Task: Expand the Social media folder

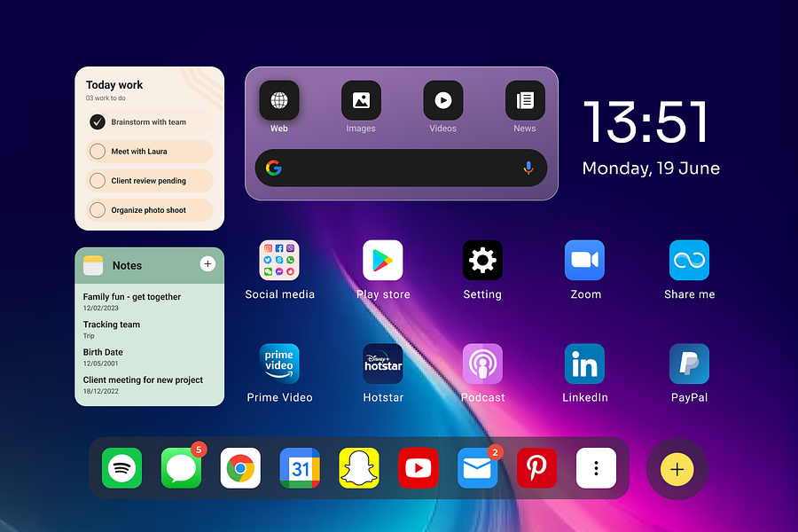Action: 279,260
